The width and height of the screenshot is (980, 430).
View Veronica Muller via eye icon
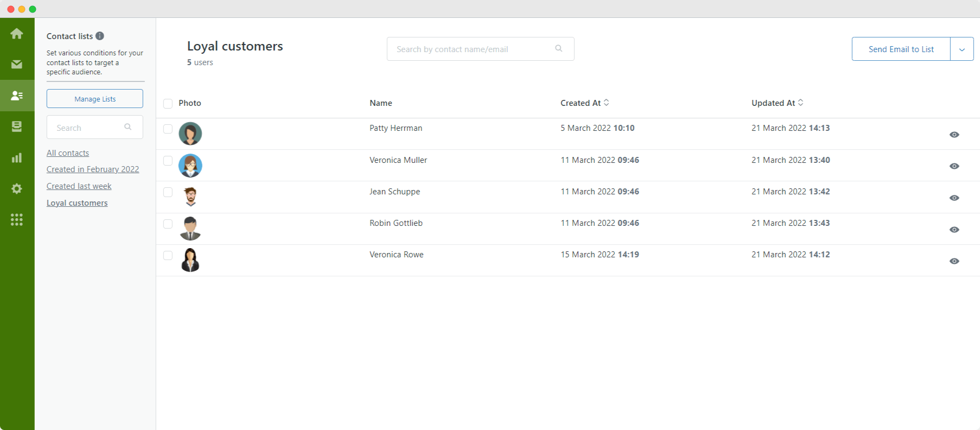coord(954,166)
